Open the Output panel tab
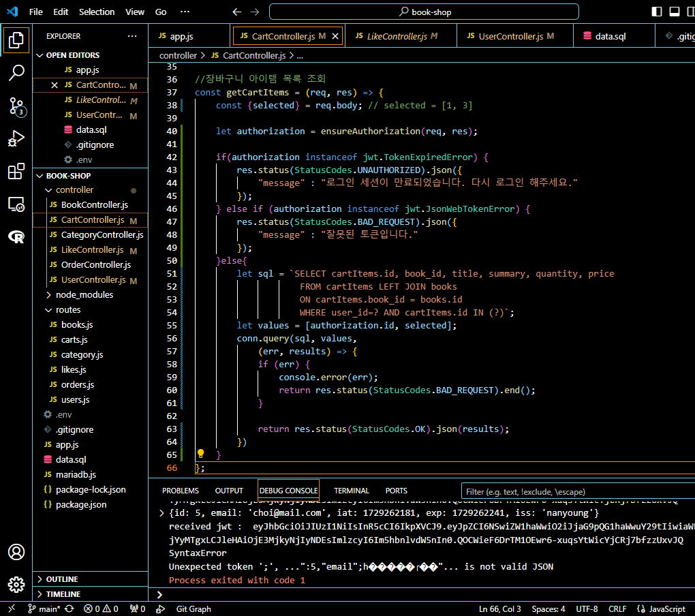 pyautogui.click(x=229, y=491)
